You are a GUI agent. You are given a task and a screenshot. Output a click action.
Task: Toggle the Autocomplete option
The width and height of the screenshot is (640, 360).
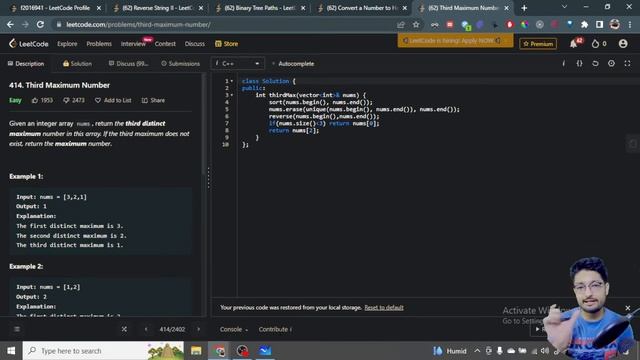click(293, 64)
